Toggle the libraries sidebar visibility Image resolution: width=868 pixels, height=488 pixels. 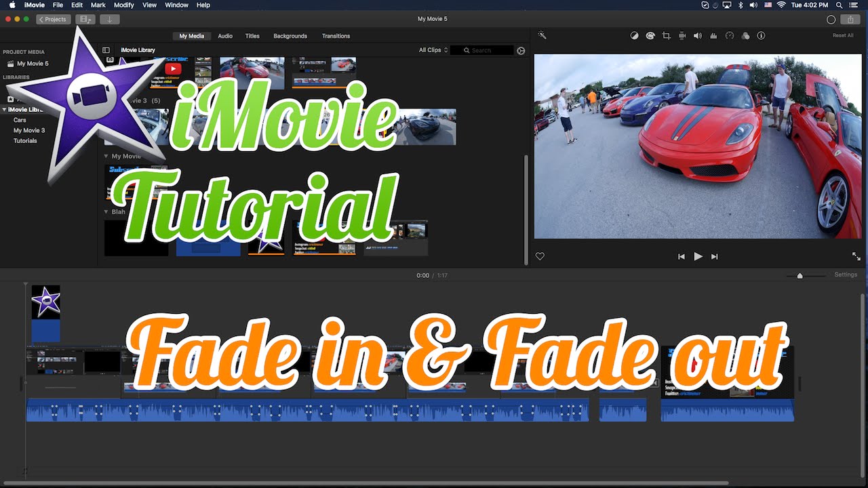tap(106, 50)
